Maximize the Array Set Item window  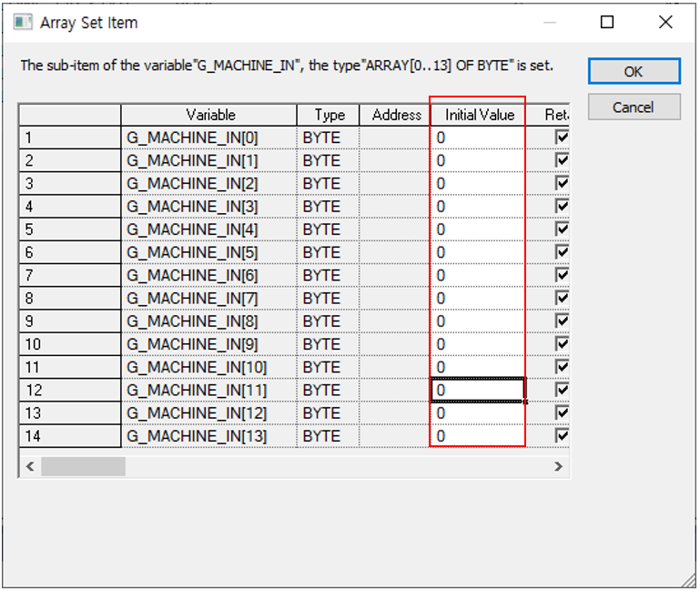(x=607, y=22)
